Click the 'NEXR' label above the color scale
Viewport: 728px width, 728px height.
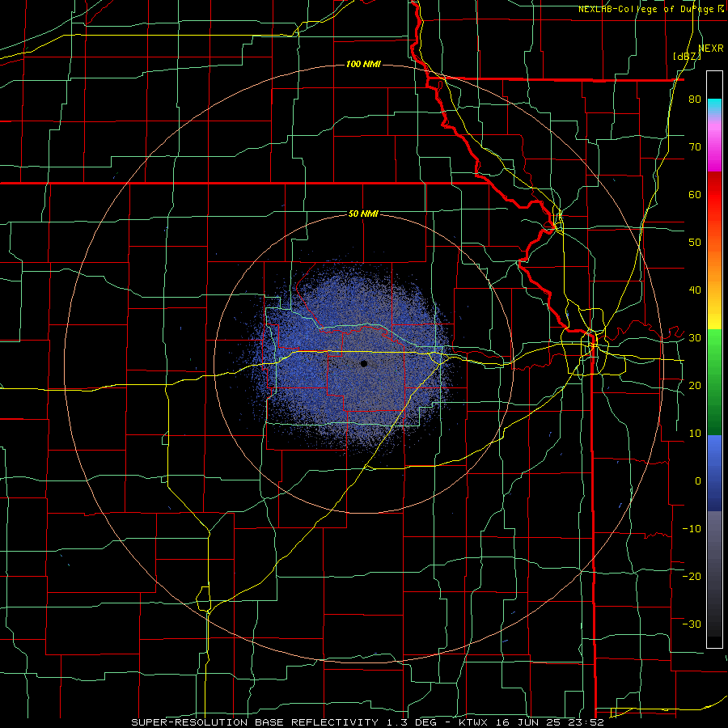[x=711, y=49]
